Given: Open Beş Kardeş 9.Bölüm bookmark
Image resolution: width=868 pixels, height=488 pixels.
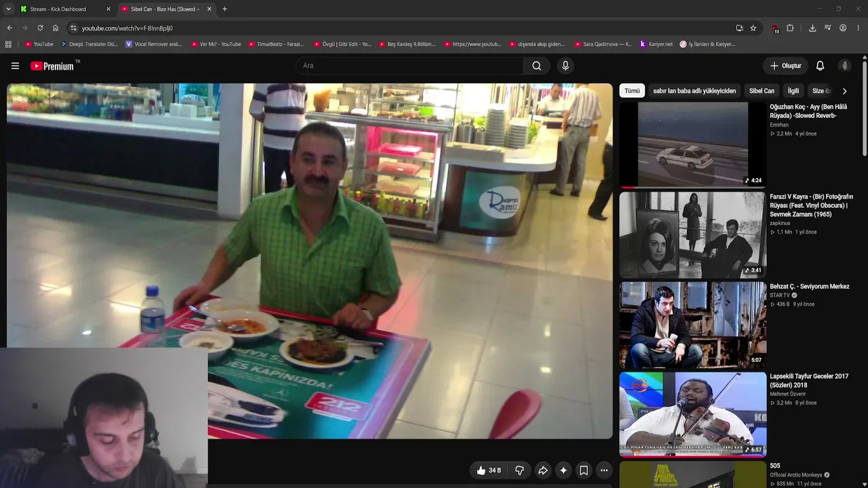Looking at the screenshot, I should pyautogui.click(x=407, y=44).
